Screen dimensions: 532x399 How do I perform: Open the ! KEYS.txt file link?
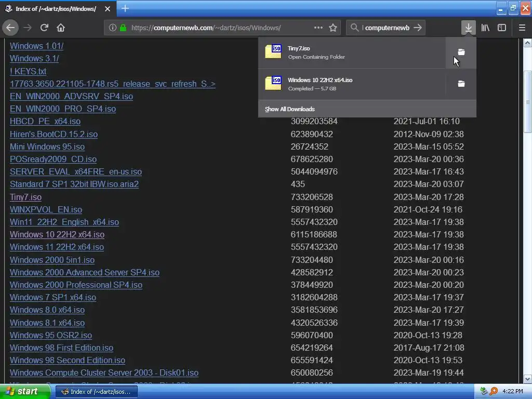click(28, 71)
